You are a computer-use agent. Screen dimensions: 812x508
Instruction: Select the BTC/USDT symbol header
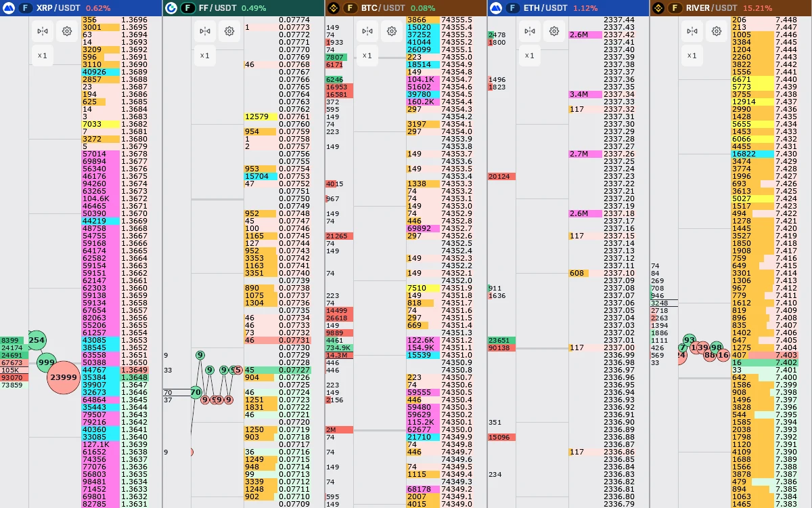(x=383, y=8)
